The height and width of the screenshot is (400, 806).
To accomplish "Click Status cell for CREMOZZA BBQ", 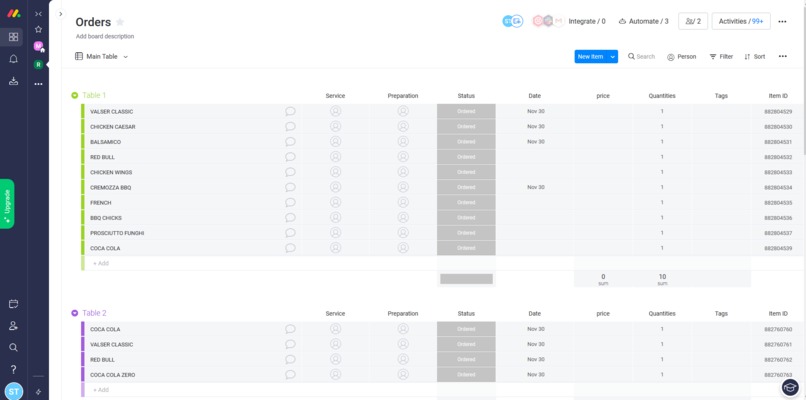I will tap(466, 187).
